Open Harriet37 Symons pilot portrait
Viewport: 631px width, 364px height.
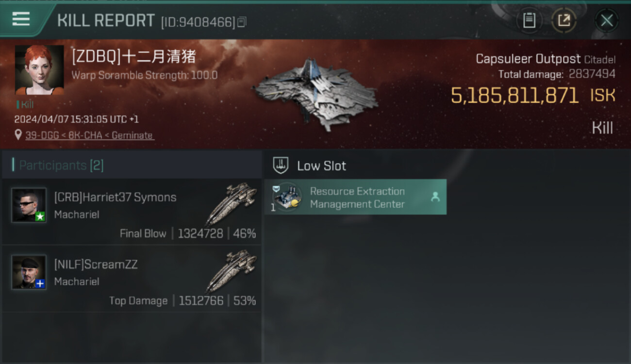point(29,205)
